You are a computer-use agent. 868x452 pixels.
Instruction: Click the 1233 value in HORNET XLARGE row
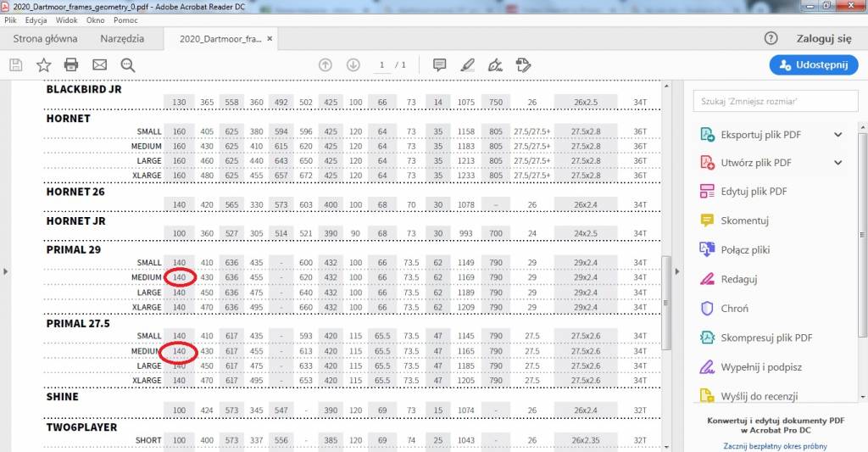click(466, 176)
